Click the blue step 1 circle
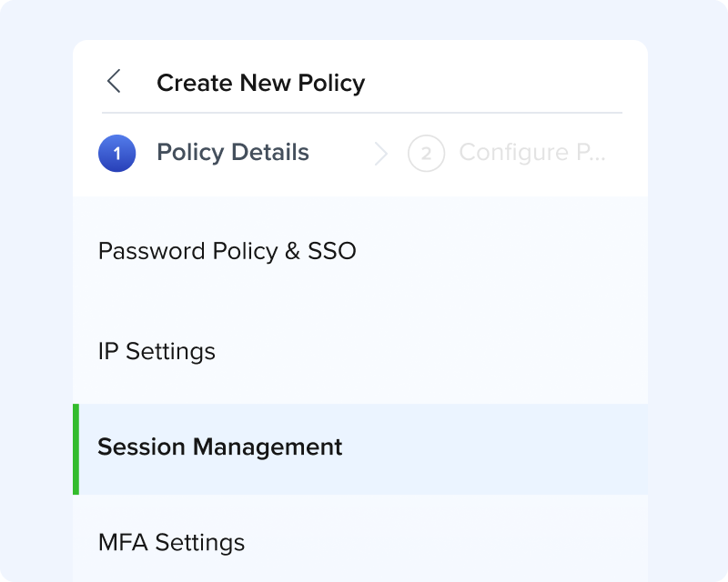This screenshot has width=728, height=582. coord(117,153)
